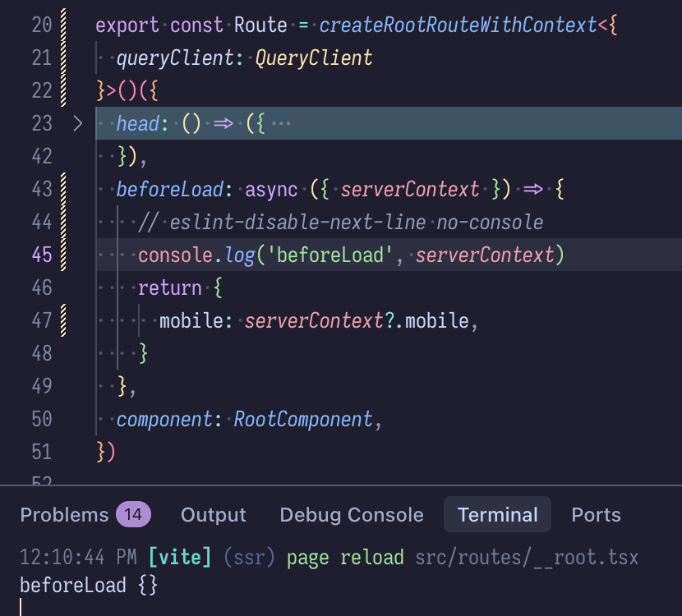Click the mobile key on line 47
682x616 pixels.
[191, 321]
